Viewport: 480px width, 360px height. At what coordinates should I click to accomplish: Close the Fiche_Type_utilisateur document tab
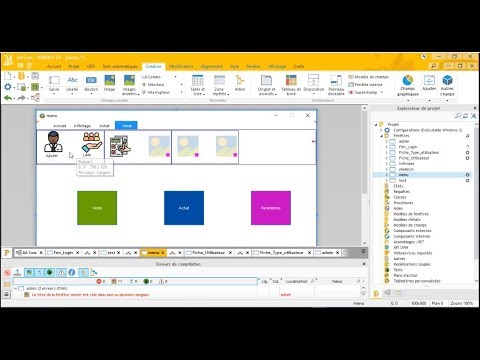tap(309, 253)
